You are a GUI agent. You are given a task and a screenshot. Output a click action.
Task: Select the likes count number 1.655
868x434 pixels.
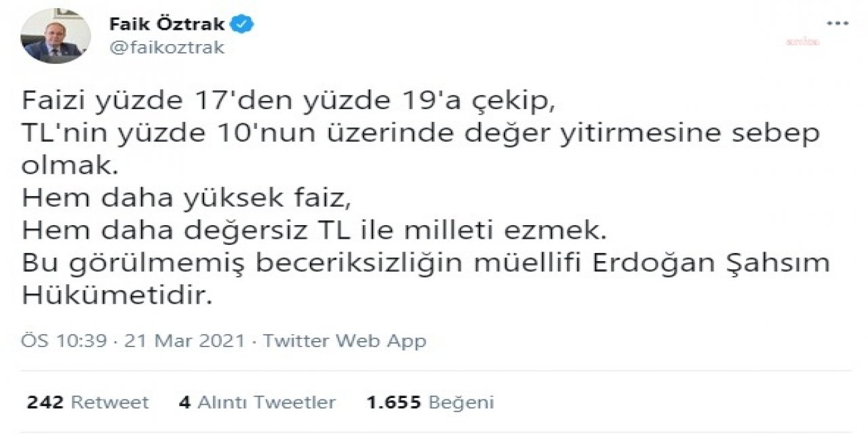(392, 401)
